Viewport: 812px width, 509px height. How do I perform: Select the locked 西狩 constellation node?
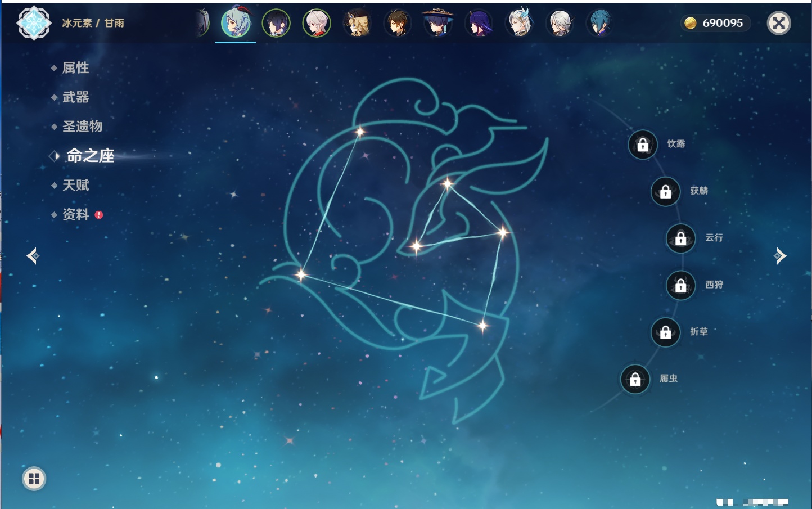(681, 285)
